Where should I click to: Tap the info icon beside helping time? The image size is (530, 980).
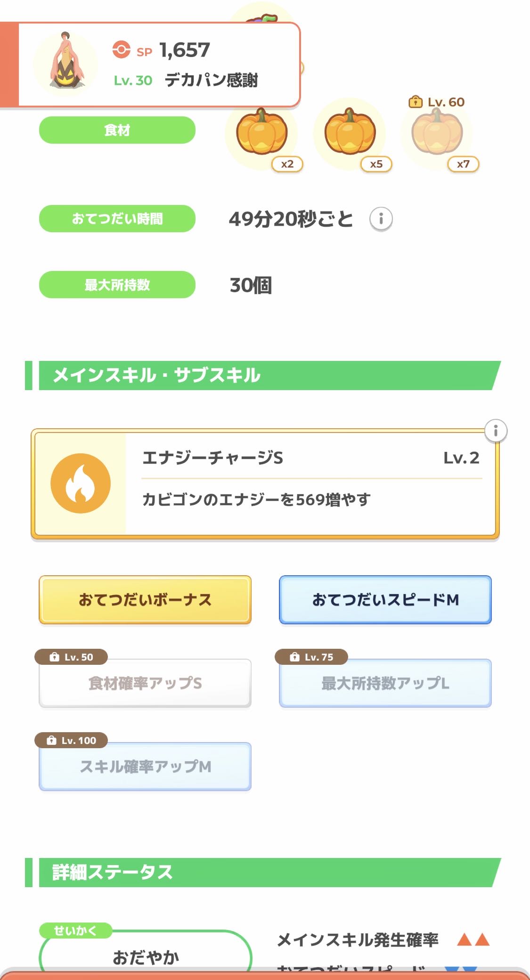(x=381, y=219)
